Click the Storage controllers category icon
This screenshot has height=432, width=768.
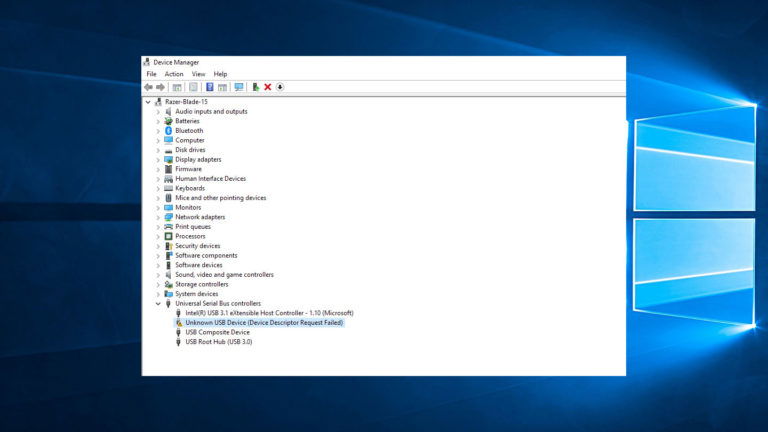(168, 284)
